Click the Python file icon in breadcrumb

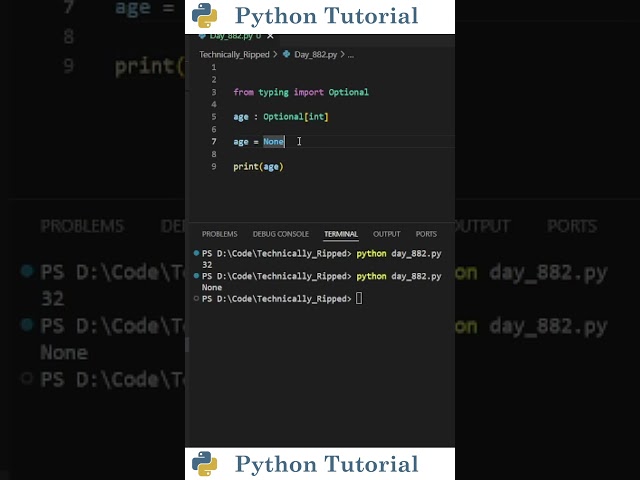pos(287,54)
